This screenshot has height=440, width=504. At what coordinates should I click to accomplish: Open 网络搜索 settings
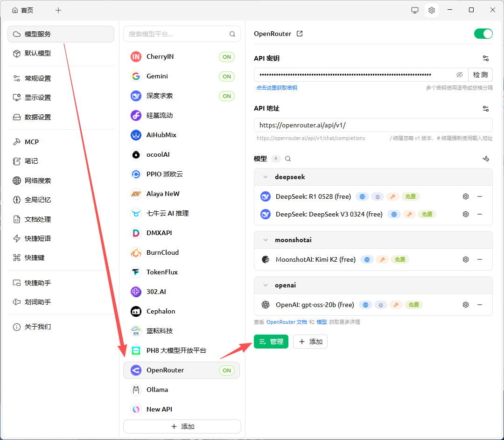[61, 181]
